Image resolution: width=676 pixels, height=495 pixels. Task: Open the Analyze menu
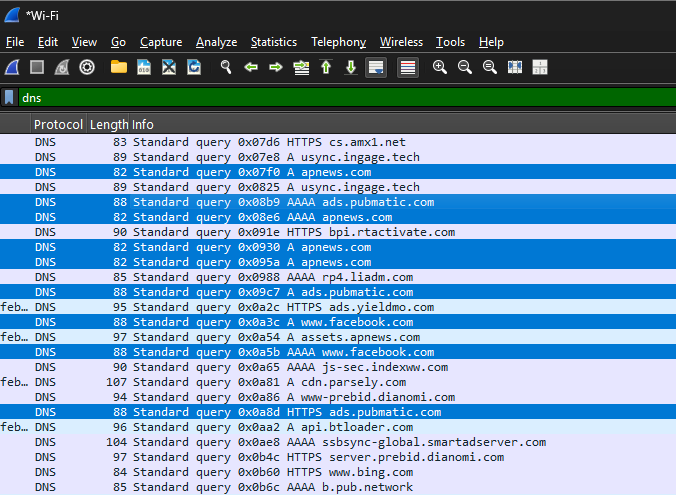coord(216,42)
